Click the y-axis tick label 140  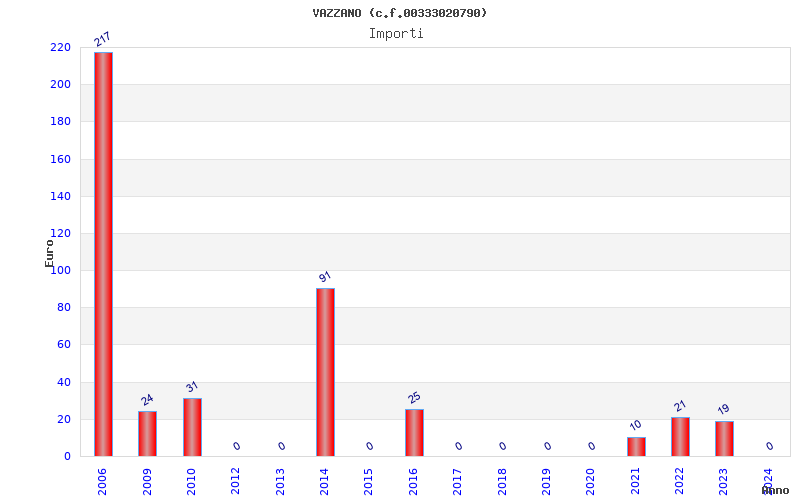60,196
